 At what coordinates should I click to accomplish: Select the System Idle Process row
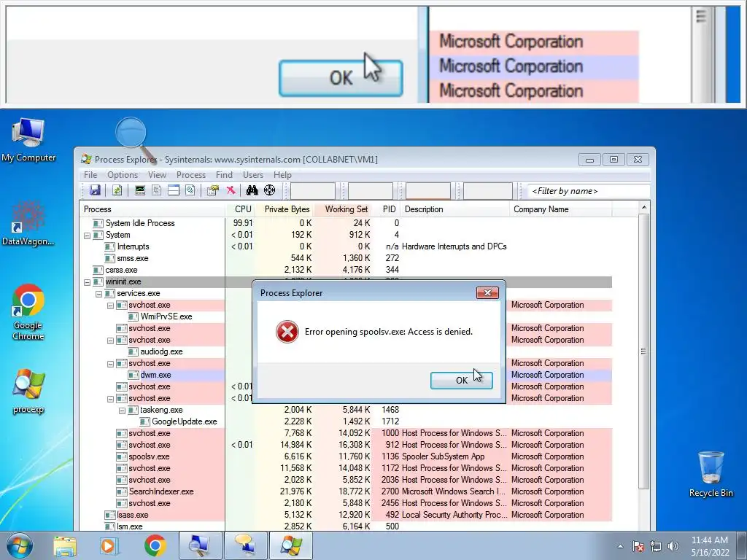[x=347, y=223]
